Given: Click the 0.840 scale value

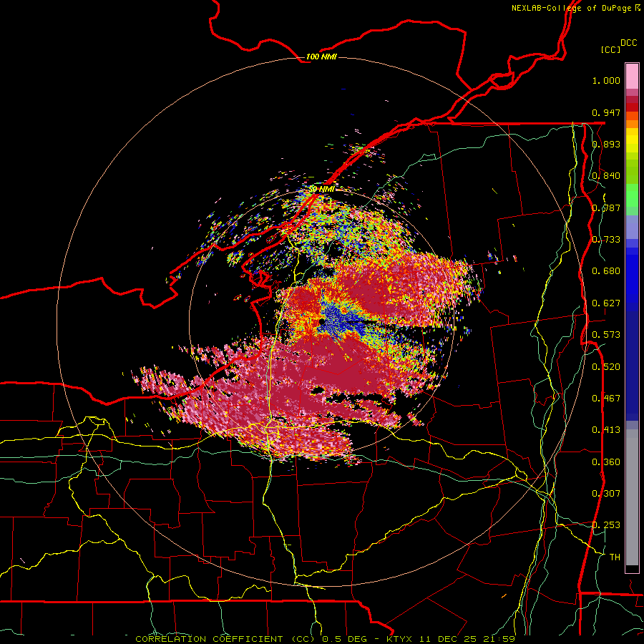Looking at the screenshot, I should point(606,176).
